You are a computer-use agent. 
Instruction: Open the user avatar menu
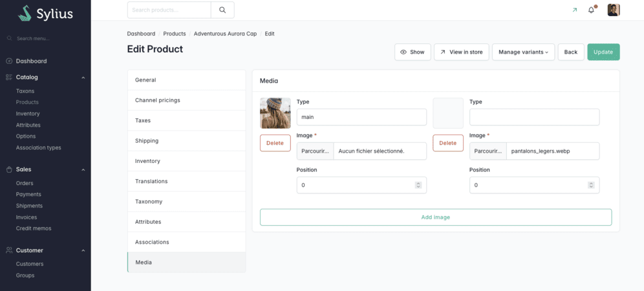(x=614, y=10)
